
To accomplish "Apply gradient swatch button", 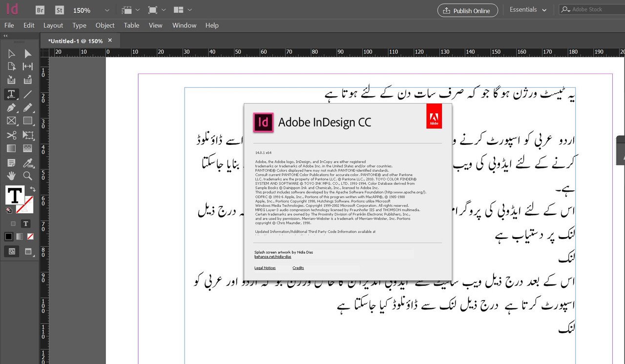I will [x=20, y=236].
